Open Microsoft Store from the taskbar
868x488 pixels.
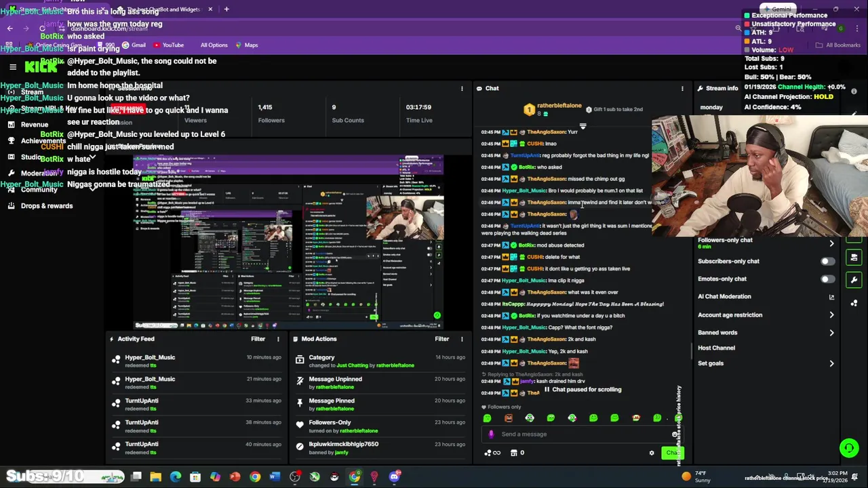pos(195,476)
